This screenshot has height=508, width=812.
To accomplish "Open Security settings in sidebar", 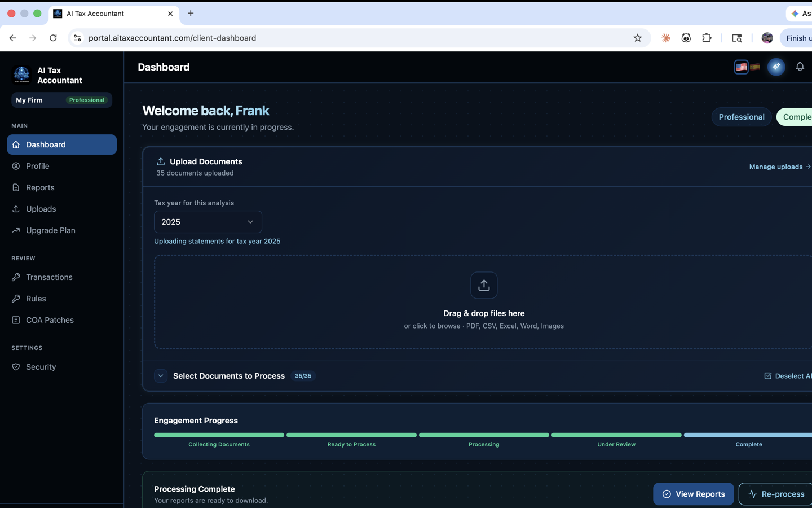I will tap(61, 367).
